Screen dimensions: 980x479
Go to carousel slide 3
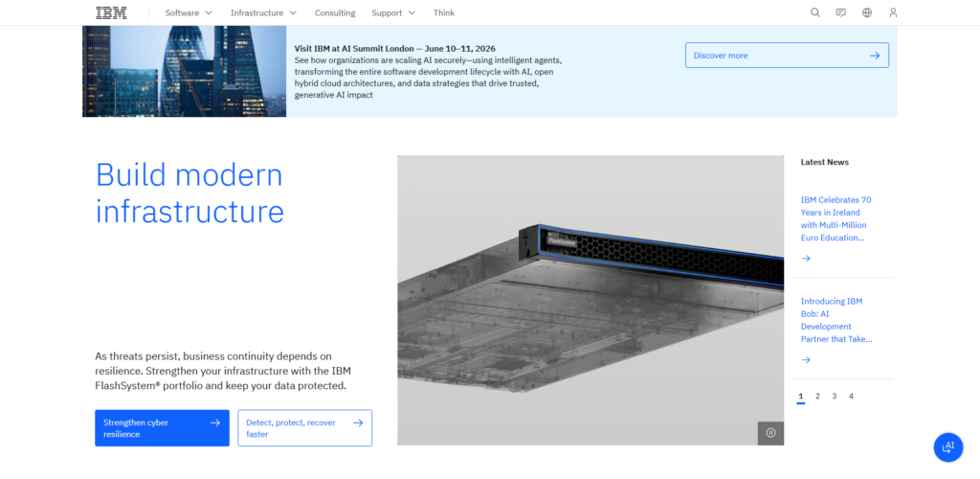pos(835,397)
